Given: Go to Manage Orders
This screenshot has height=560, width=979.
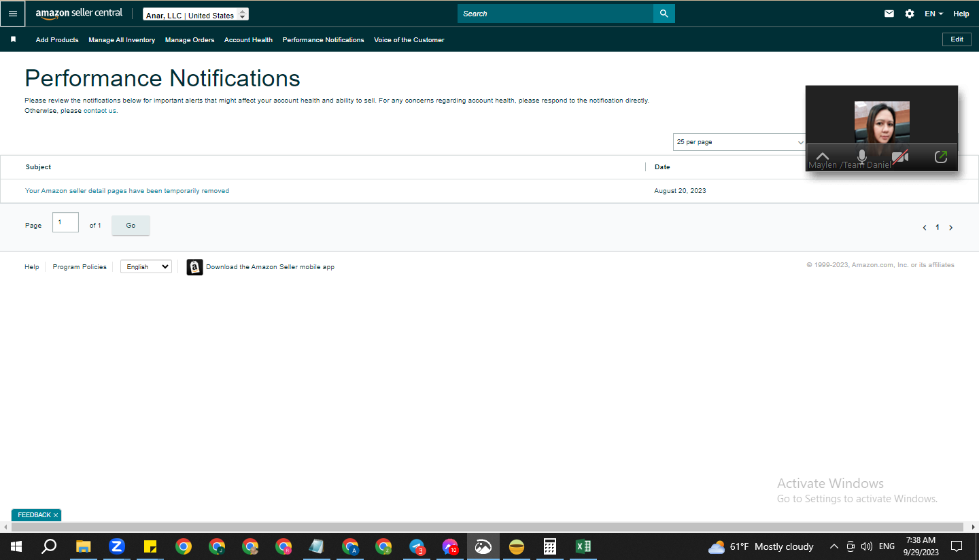Looking at the screenshot, I should (190, 40).
